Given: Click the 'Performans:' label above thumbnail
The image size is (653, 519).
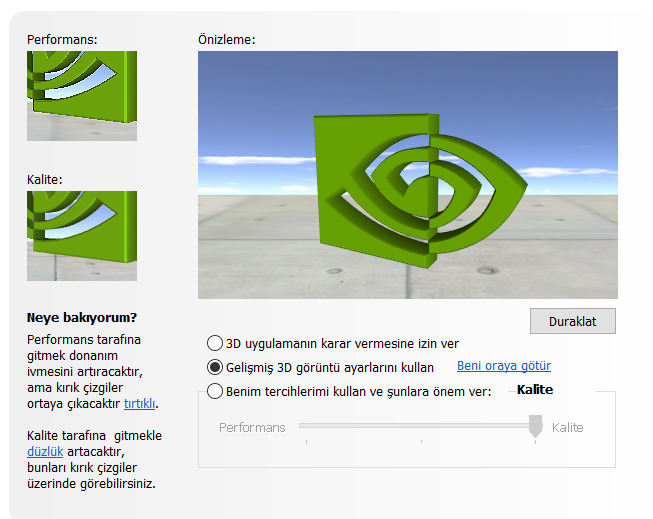Looking at the screenshot, I should pos(62,40).
